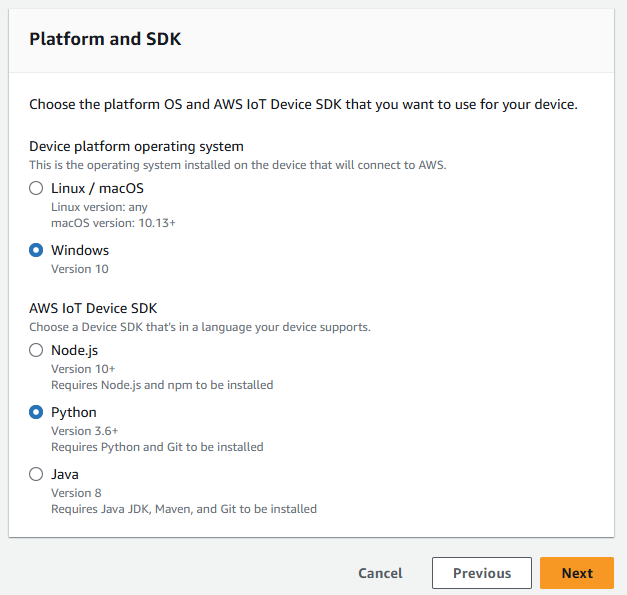Choose the Windows operating system radio button
This screenshot has height=595, width=627.
36,251
